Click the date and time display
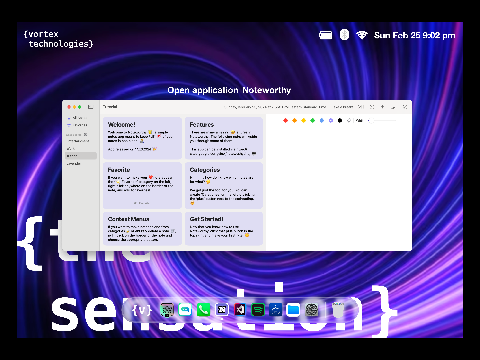Image resolution: width=480 pixels, height=360 pixels. [415, 35]
